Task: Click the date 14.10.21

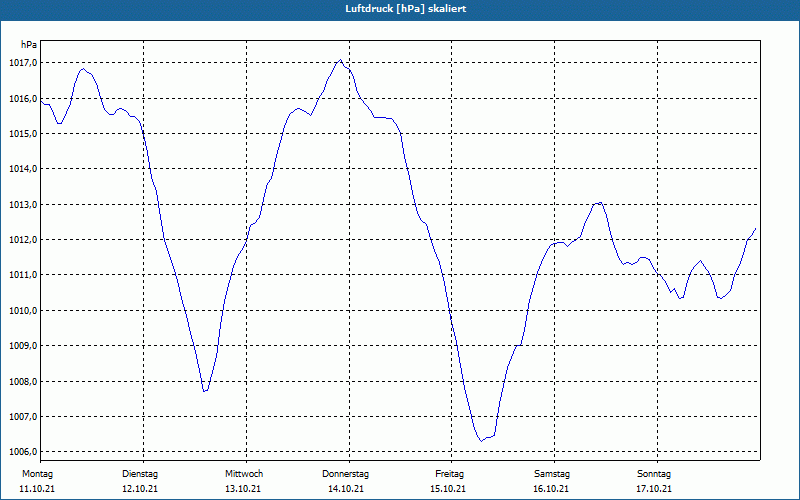Action: click(346, 489)
